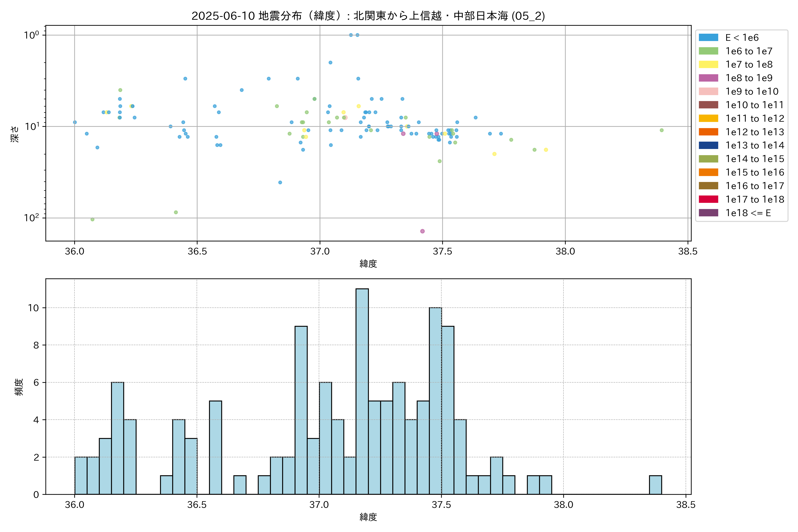The width and height of the screenshot is (798, 532).
Task: Click the isolated histogram bar near 38.4
Action: pyautogui.click(x=655, y=485)
